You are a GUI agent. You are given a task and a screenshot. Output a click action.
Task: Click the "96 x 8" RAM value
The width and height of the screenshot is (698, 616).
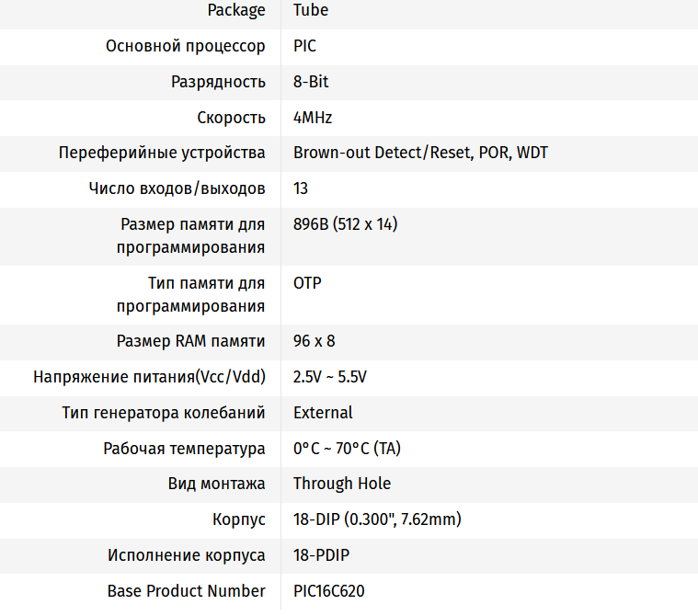tap(314, 341)
